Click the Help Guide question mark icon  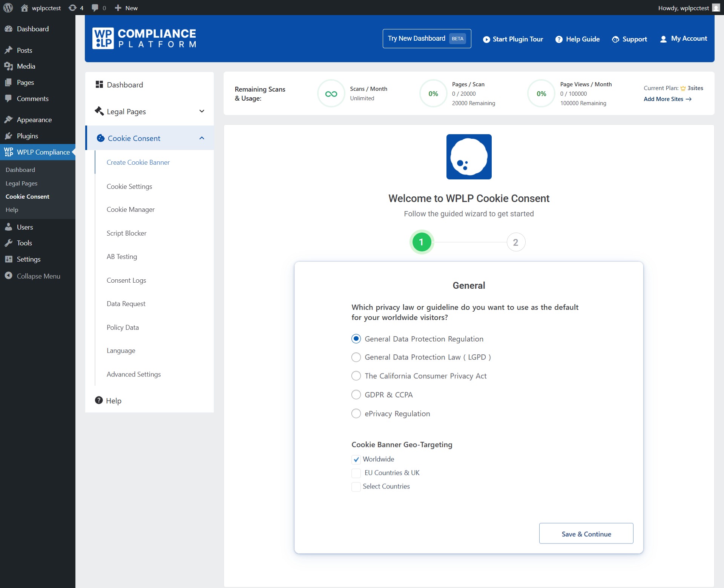tap(559, 39)
